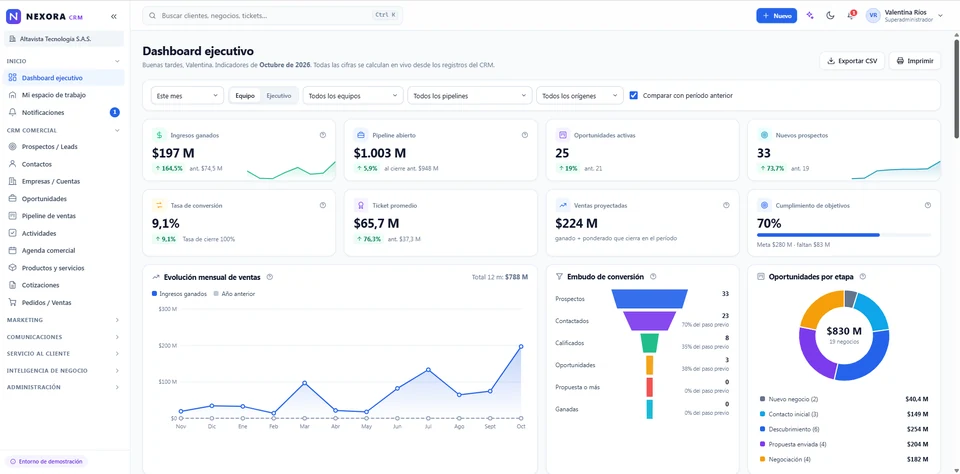Expand the SERVICIO AL CLIENTE section

[x=64, y=353]
